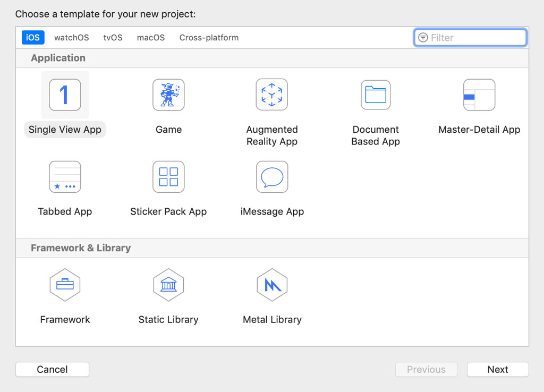Image resolution: width=544 pixels, height=392 pixels.
Task: Select the Augmented Reality App template
Action: coord(272,95)
